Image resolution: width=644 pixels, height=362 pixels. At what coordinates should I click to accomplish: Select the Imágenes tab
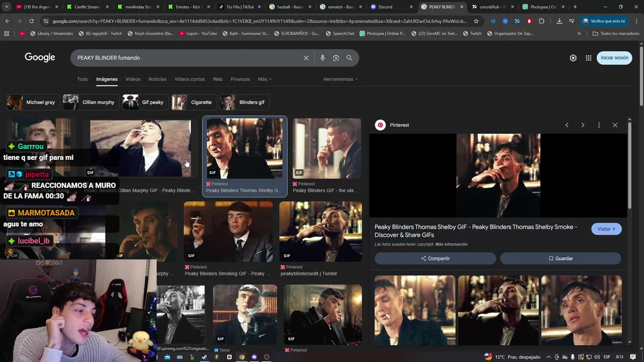107,79
